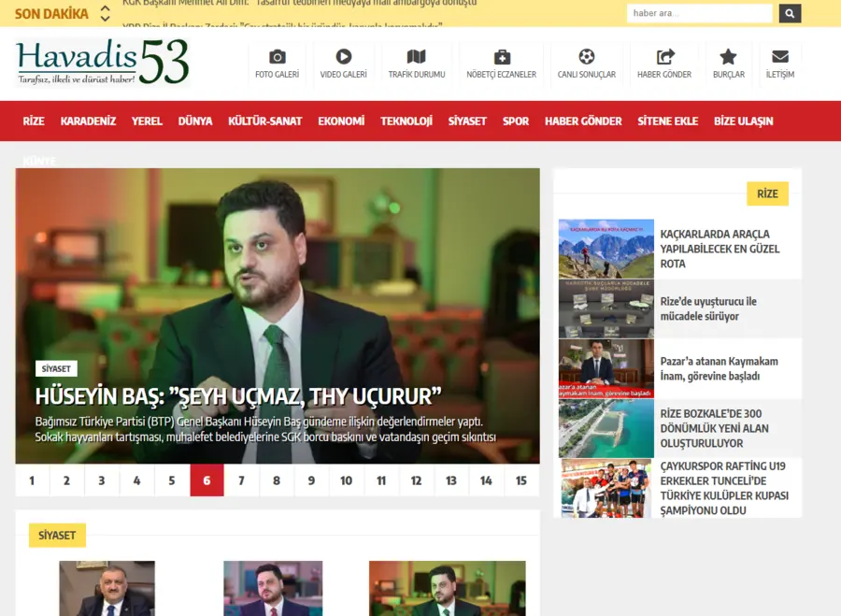Open 'Çaykurspor Rafting U19' champion article
841x616 pixels.
tap(724, 488)
